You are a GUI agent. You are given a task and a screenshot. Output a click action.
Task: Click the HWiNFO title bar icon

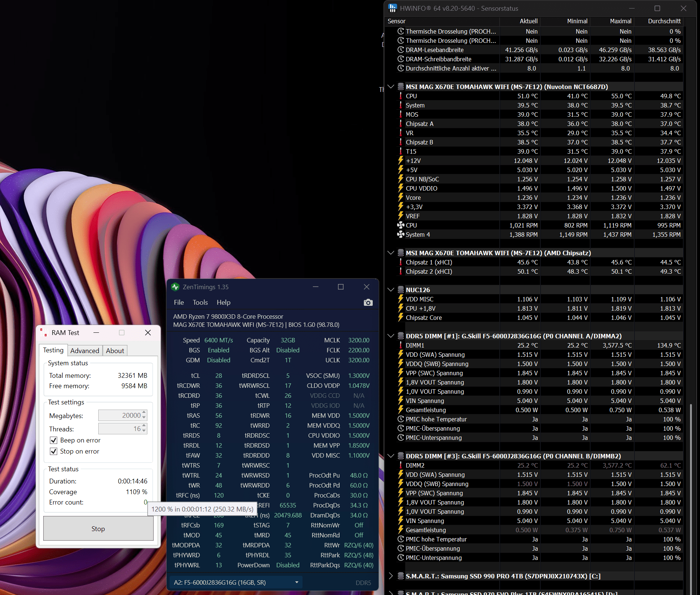click(392, 8)
